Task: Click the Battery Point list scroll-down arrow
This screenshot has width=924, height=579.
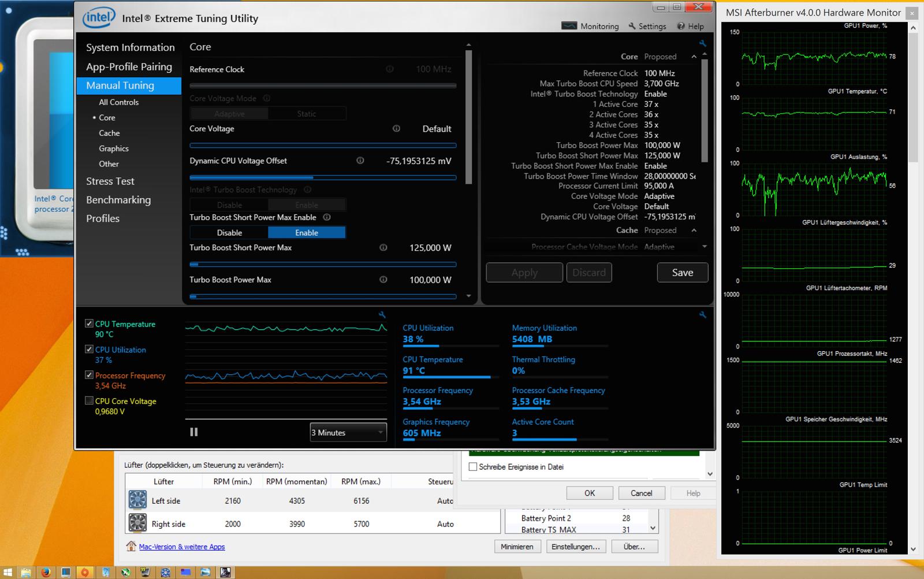Action: (653, 528)
